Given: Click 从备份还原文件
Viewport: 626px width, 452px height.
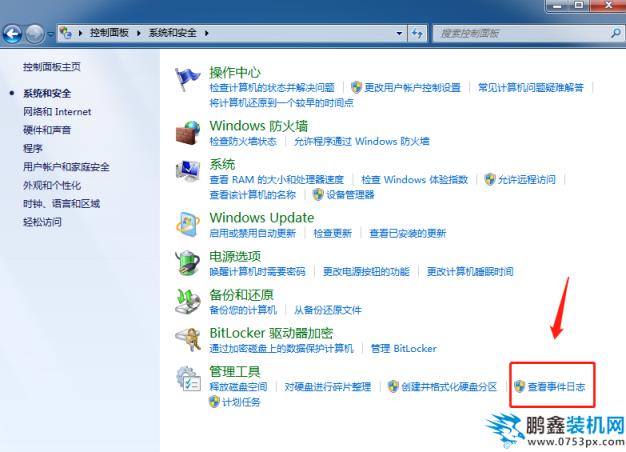Looking at the screenshot, I should 328,310.
